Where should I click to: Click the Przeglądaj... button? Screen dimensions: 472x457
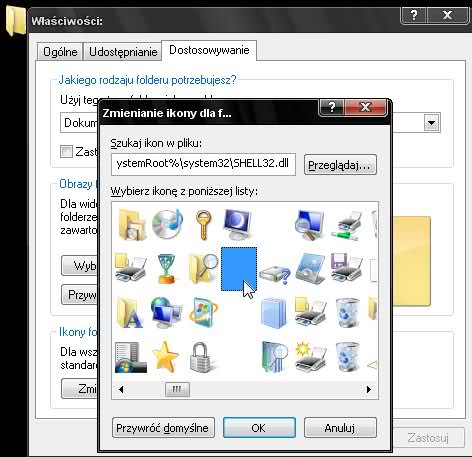click(x=340, y=165)
